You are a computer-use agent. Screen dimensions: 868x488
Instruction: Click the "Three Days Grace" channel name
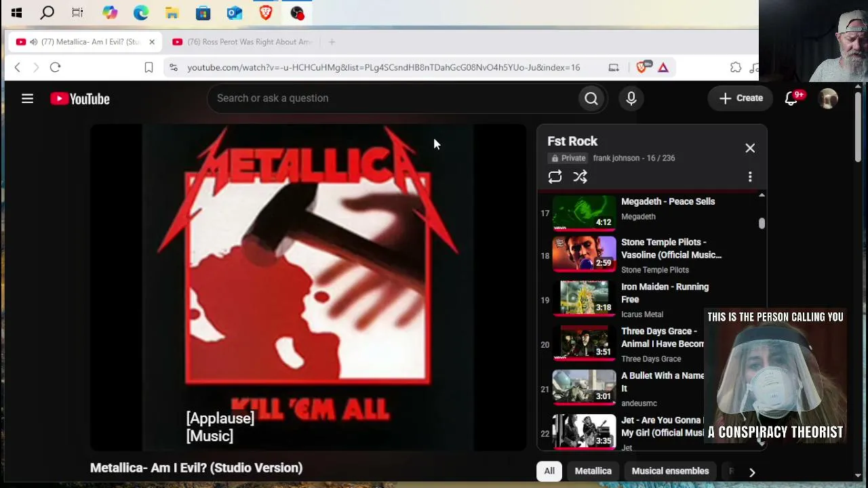tap(651, 359)
